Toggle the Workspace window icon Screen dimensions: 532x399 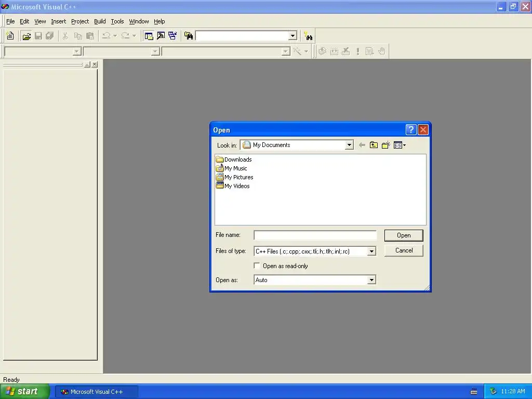pyautogui.click(x=149, y=36)
